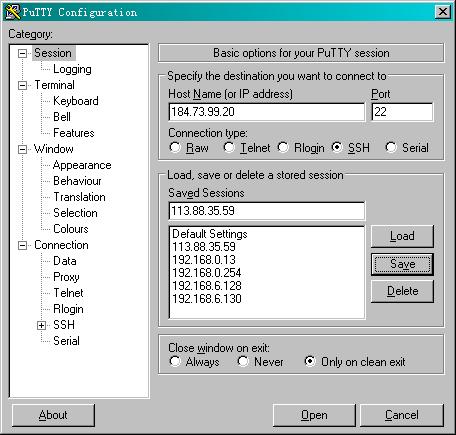Collapse the Connection category node
456x435 pixels.
22,246
